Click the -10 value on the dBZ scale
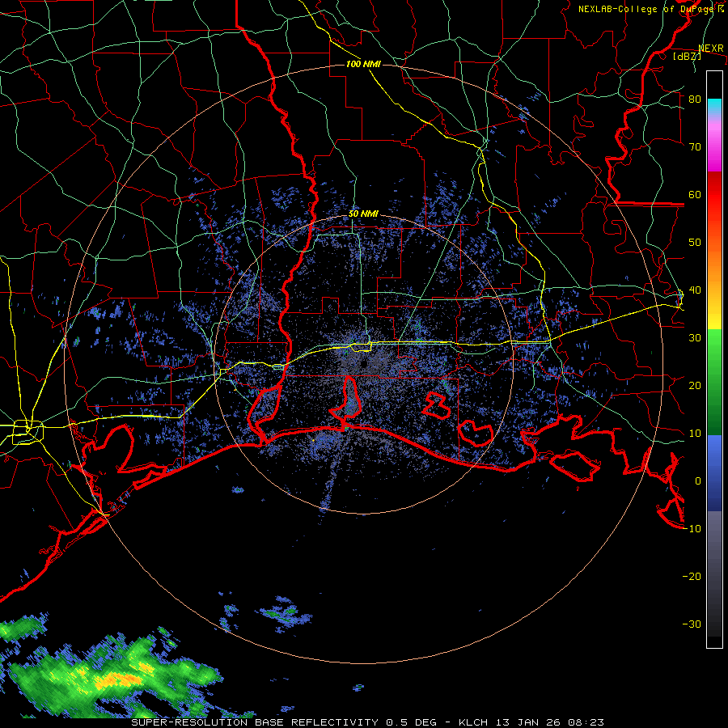The height and width of the screenshot is (728, 728). point(692,529)
